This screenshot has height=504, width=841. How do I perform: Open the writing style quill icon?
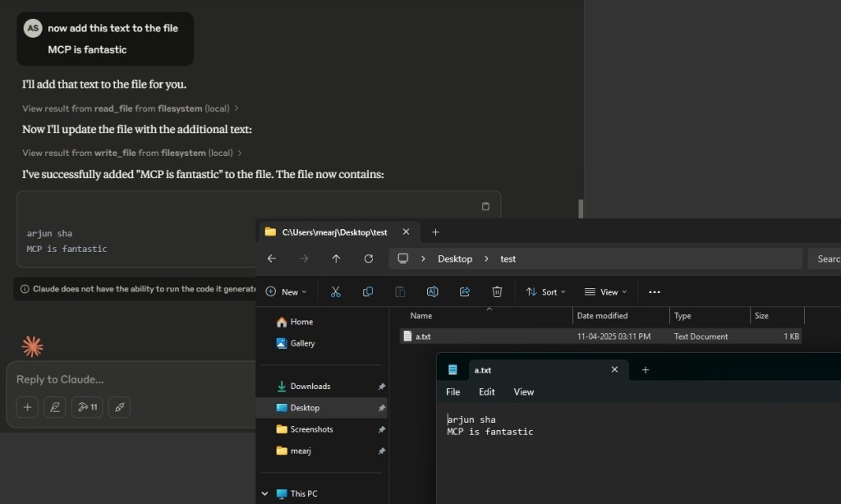pyautogui.click(x=54, y=406)
